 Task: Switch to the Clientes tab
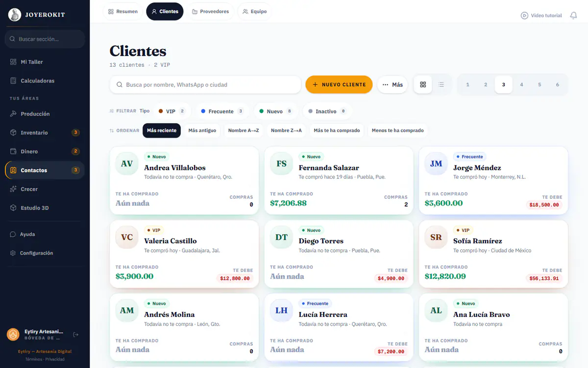pyautogui.click(x=165, y=11)
